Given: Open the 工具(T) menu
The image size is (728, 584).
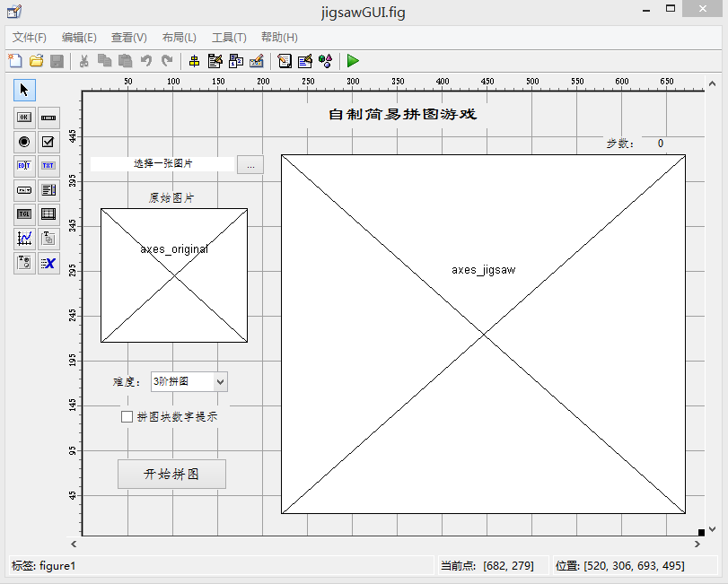Looking at the screenshot, I should (x=229, y=37).
